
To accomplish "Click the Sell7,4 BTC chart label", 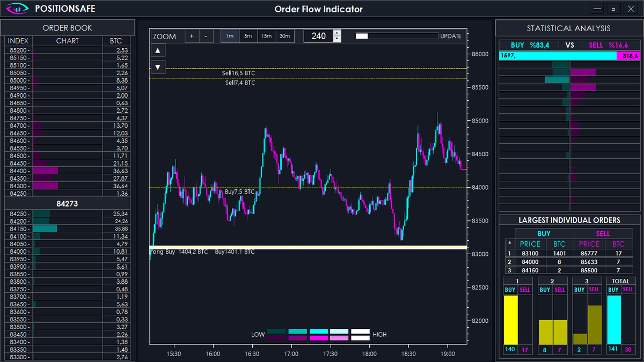I will [240, 83].
